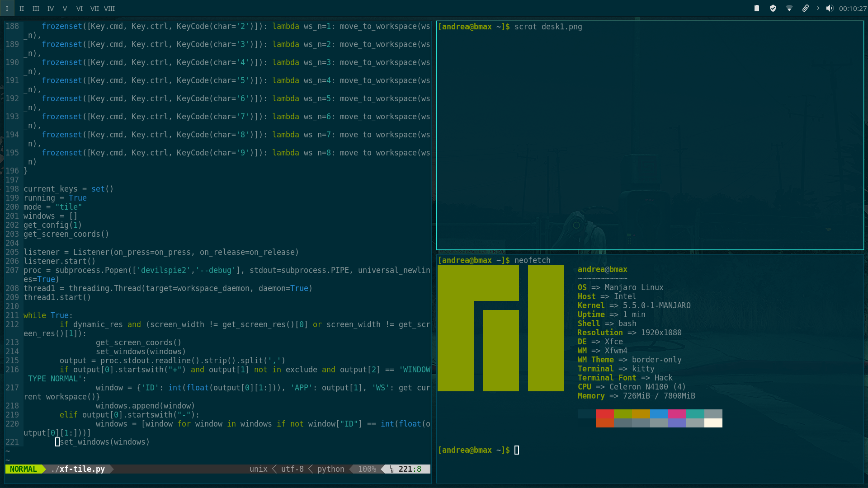Click the 'OS => Manjaro Linux' line

click(621, 287)
